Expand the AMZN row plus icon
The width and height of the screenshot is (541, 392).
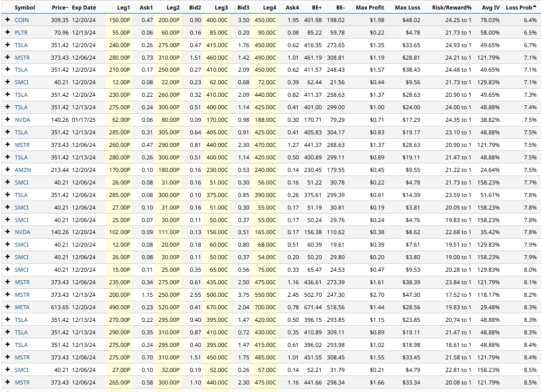8,169
